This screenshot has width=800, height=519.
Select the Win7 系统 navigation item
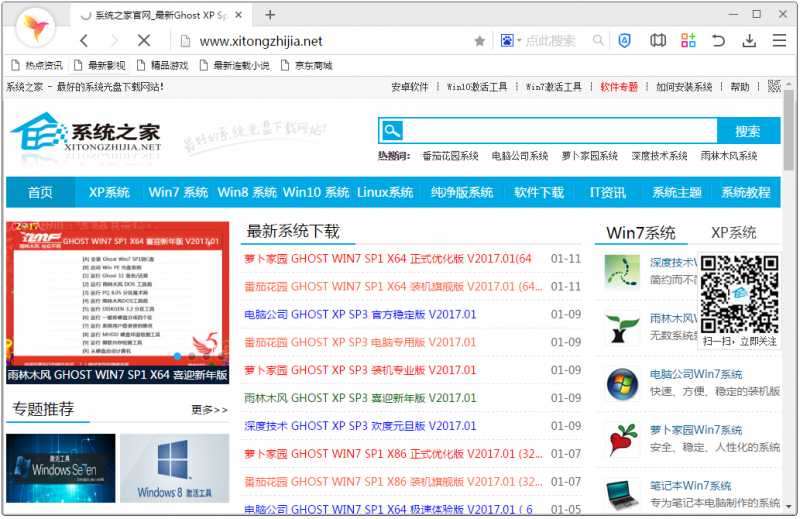(x=178, y=192)
